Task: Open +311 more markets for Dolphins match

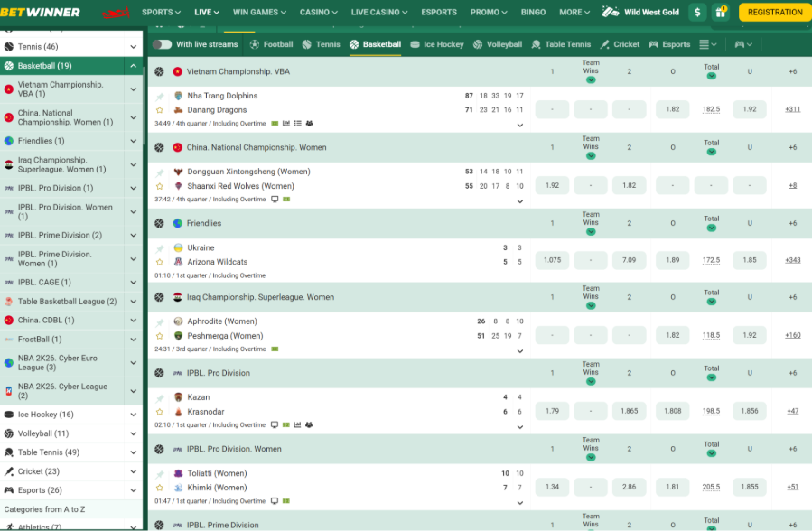Action: tap(792, 109)
